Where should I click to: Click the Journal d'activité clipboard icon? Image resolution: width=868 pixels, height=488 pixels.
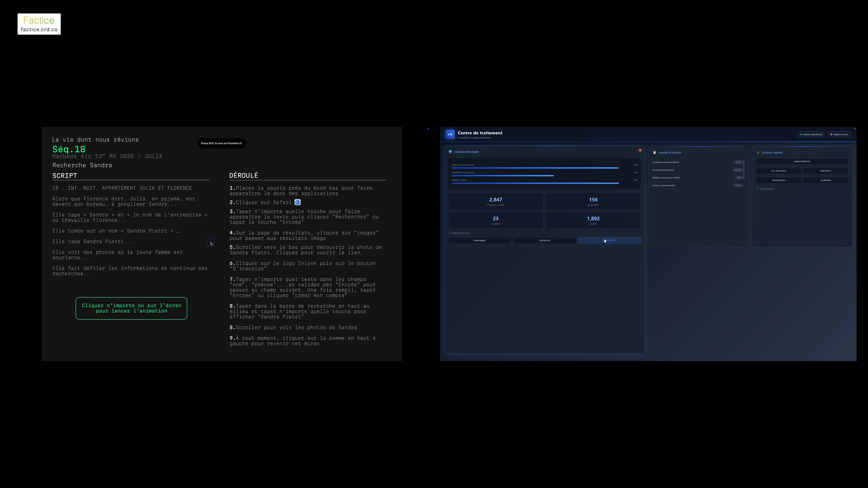pyautogui.click(x=654, y=152)
